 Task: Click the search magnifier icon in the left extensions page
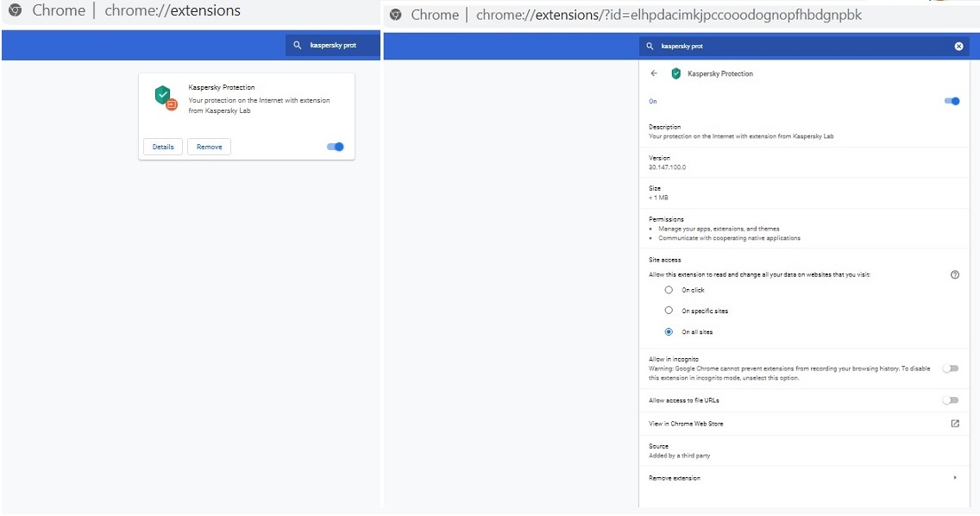298,45
